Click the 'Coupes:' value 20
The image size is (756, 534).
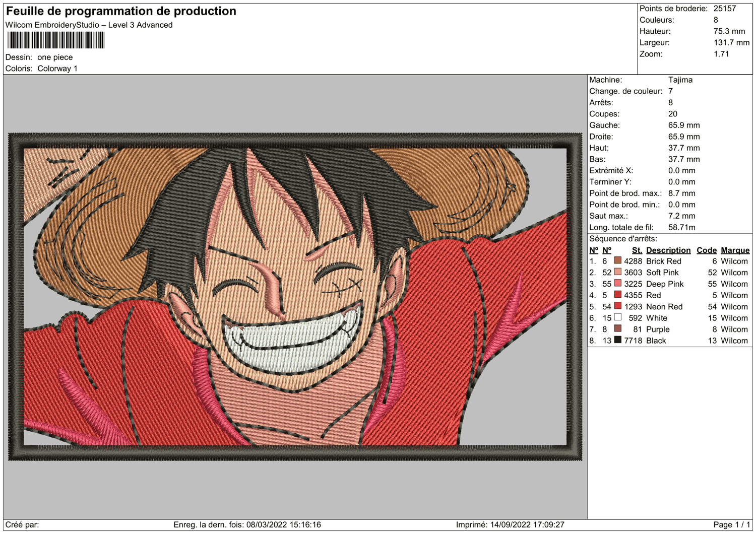click(673, 114)
